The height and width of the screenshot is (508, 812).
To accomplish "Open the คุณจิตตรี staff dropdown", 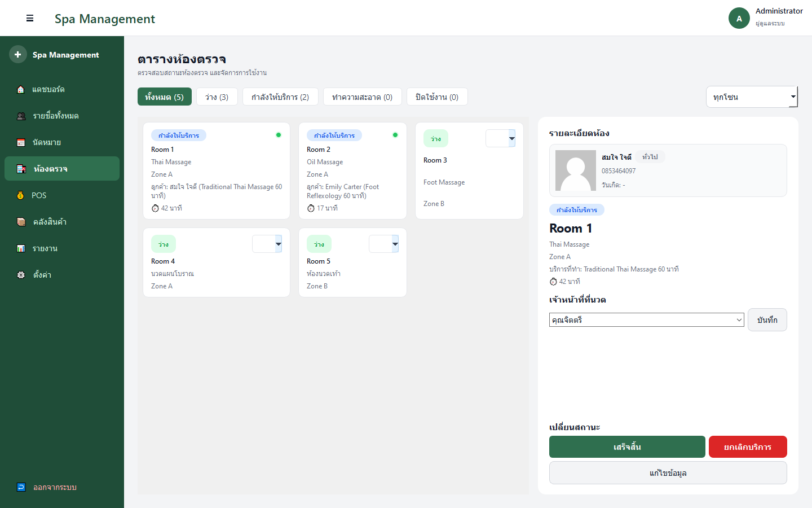I will [x=647, y=320].
